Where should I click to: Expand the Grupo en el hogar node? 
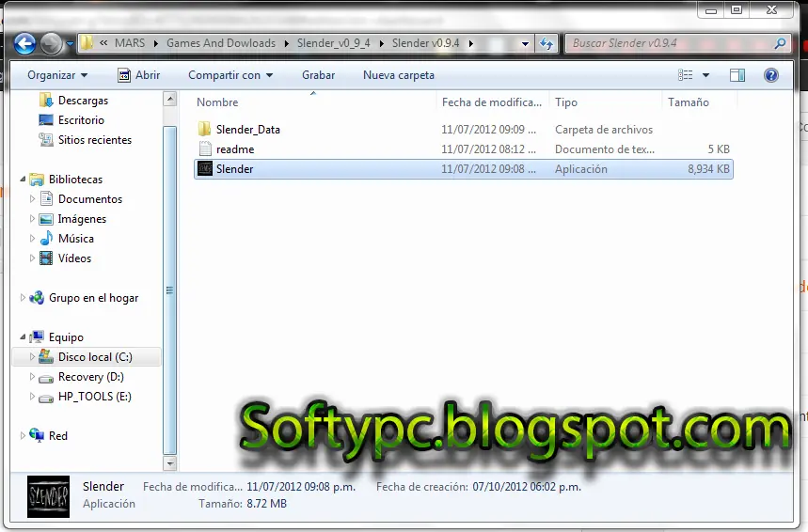tap(23, 298)
